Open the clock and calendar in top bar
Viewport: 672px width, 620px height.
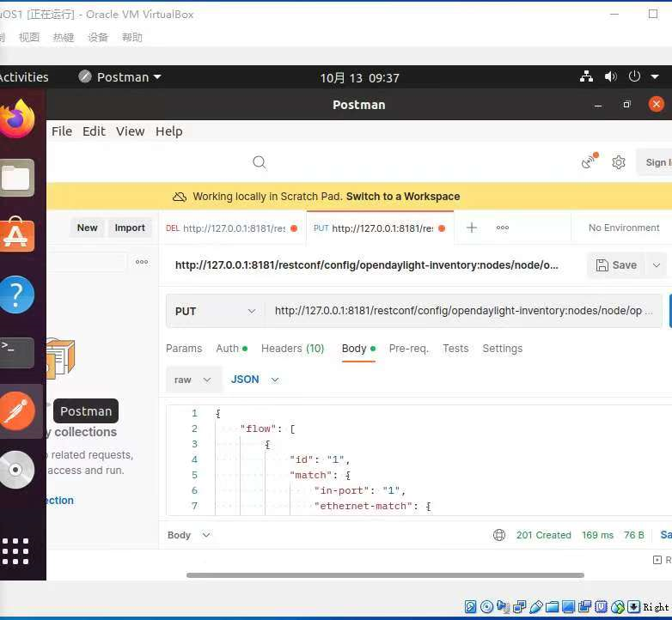point(359,78)
